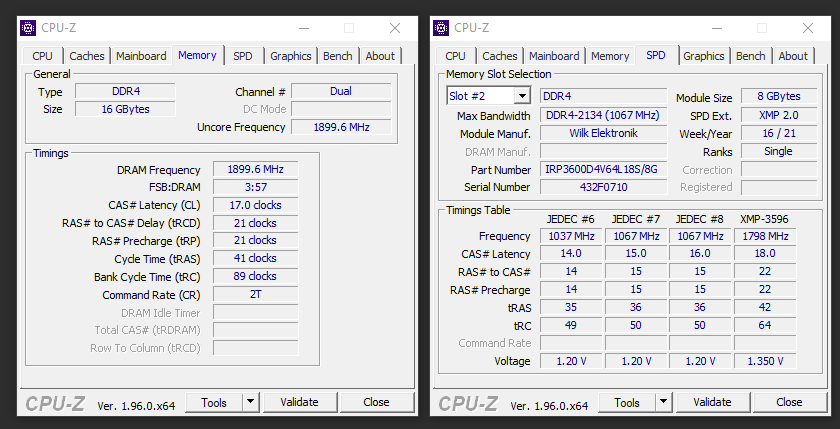Image resolution: width=840 pixels, height=429 pixels.
Task: Click Tools button in left window
Action: click(x=214, y=402)
